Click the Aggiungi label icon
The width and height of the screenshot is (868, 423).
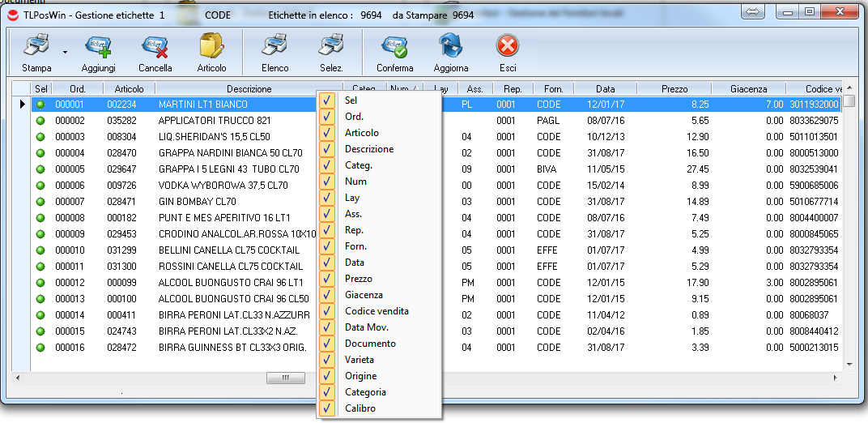pos(98,47)
